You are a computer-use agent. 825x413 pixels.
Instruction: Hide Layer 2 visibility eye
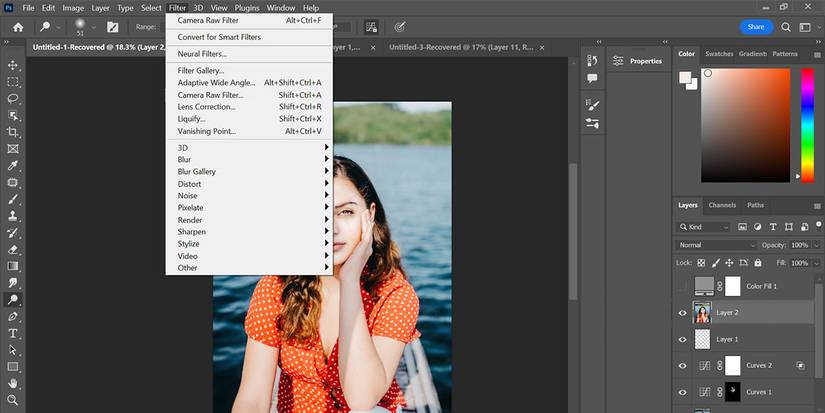(x=682, y=313)
